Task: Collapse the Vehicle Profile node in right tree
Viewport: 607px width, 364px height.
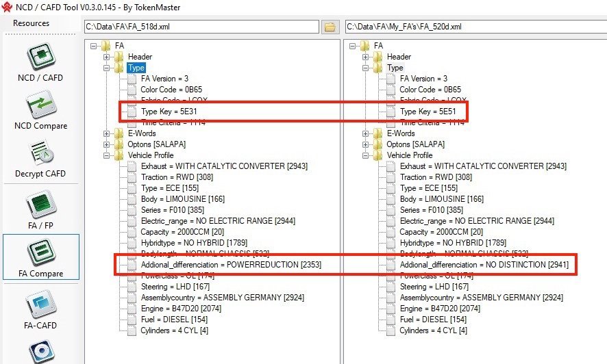Action: pos(366,155)
